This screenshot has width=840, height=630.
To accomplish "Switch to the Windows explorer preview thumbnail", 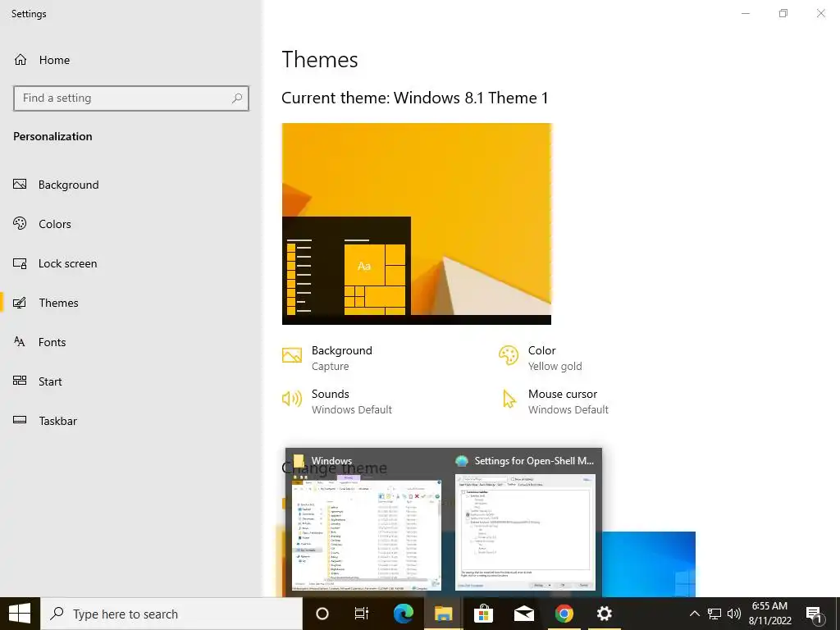I will pos(367,532).
